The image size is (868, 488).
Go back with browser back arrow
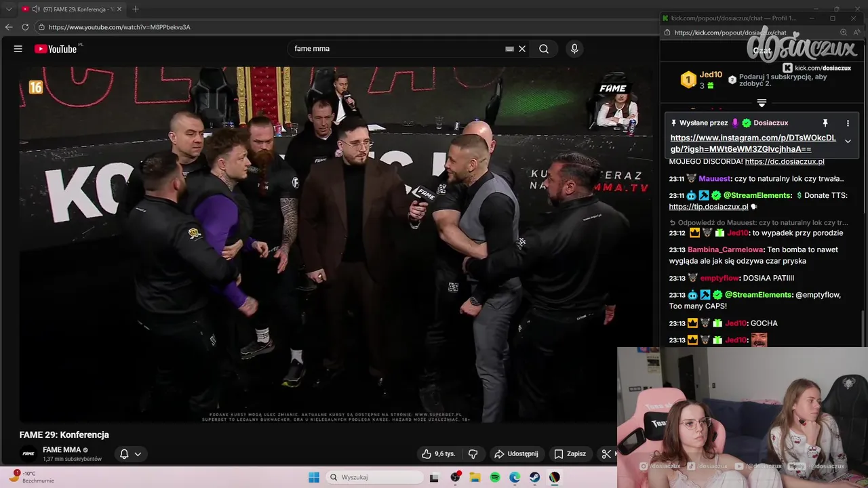[x=9, y=27]
